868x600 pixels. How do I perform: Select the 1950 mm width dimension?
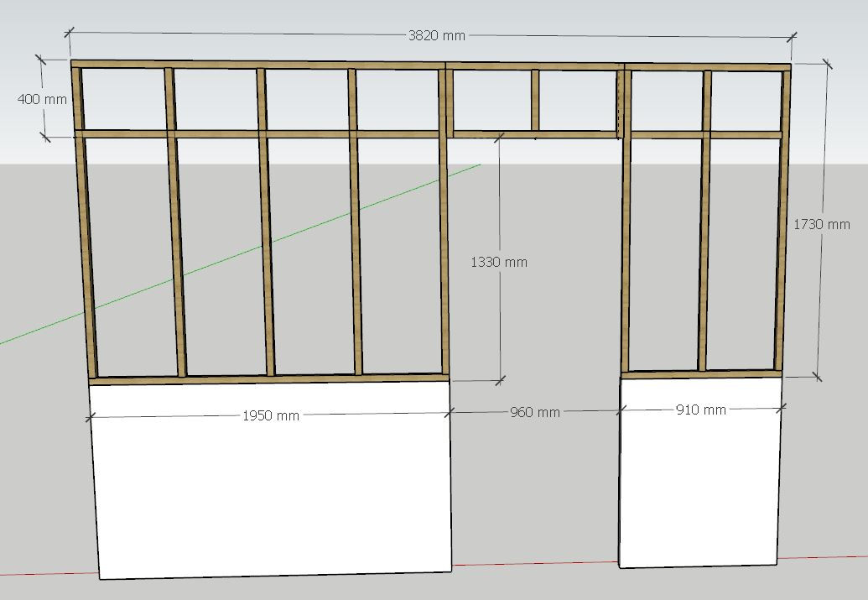click(x=271, y=415)
